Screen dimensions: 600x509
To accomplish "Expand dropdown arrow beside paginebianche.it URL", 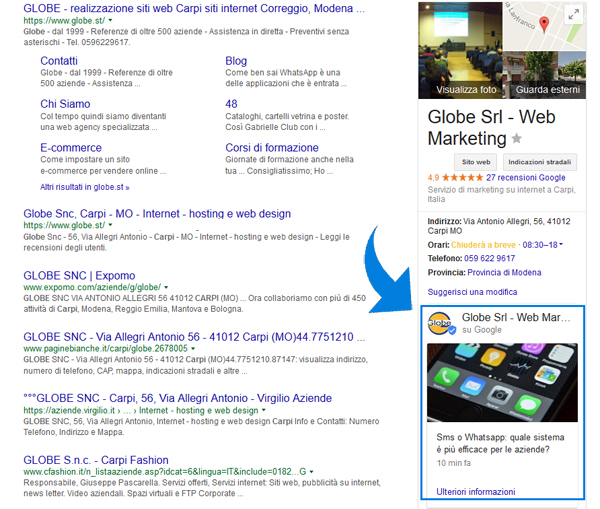I will 193,348.
